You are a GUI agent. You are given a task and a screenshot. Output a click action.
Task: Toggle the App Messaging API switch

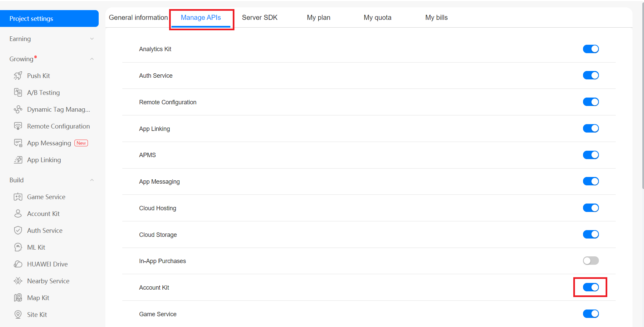click(591, 181)
